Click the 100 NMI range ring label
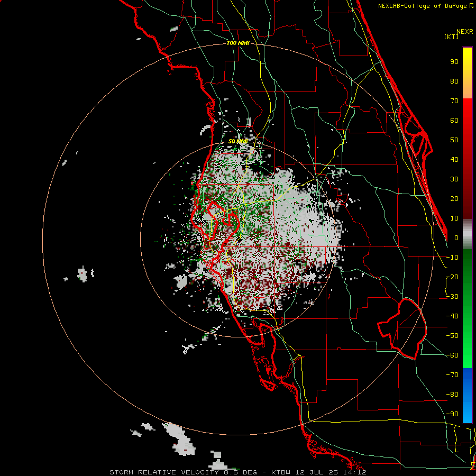The width and height of the screenshot is (476, 476). (x=238, y=43)
